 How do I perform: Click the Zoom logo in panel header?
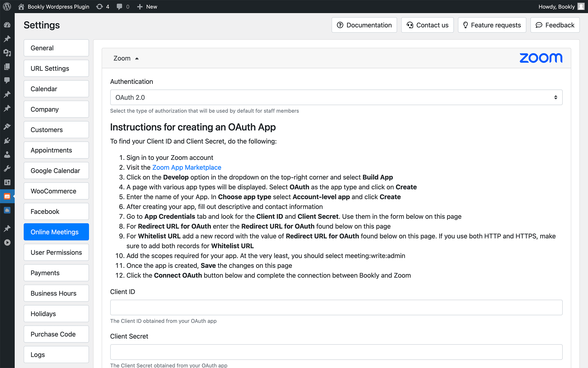pyautogui.click(x=541, y=58)
